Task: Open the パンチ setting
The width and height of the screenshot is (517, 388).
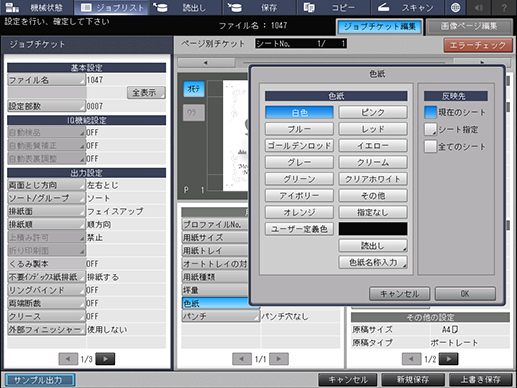Action: [221, 316]
